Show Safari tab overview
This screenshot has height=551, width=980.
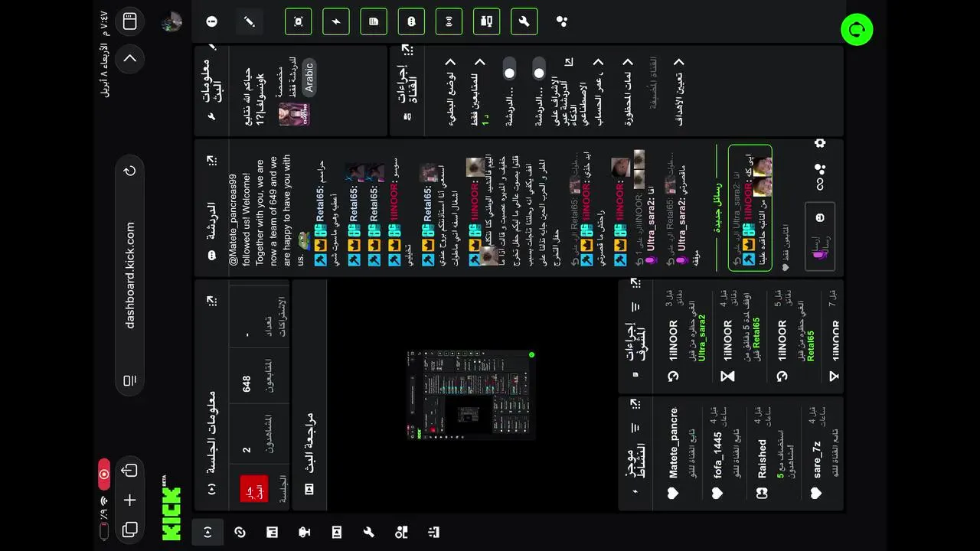(129, 530)
